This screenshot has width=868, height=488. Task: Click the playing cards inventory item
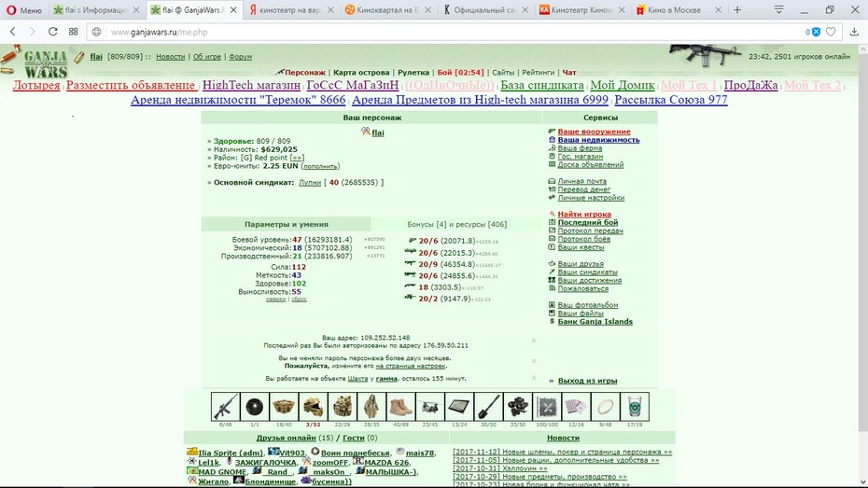(576, 407)
